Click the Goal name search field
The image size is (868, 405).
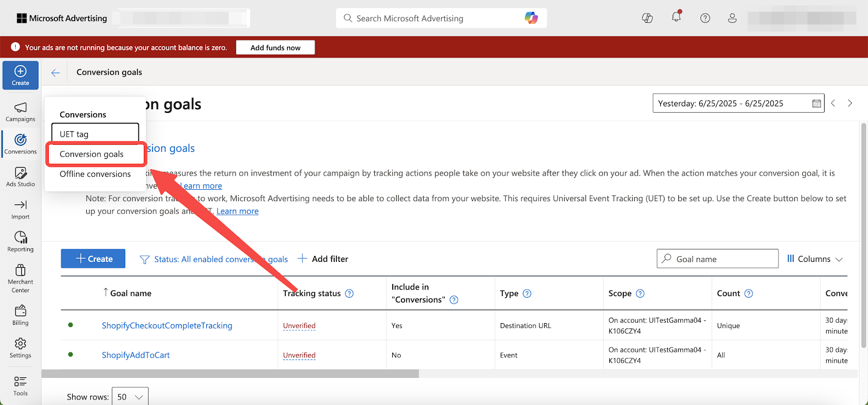pyautogui.click(x=718, y=259)
